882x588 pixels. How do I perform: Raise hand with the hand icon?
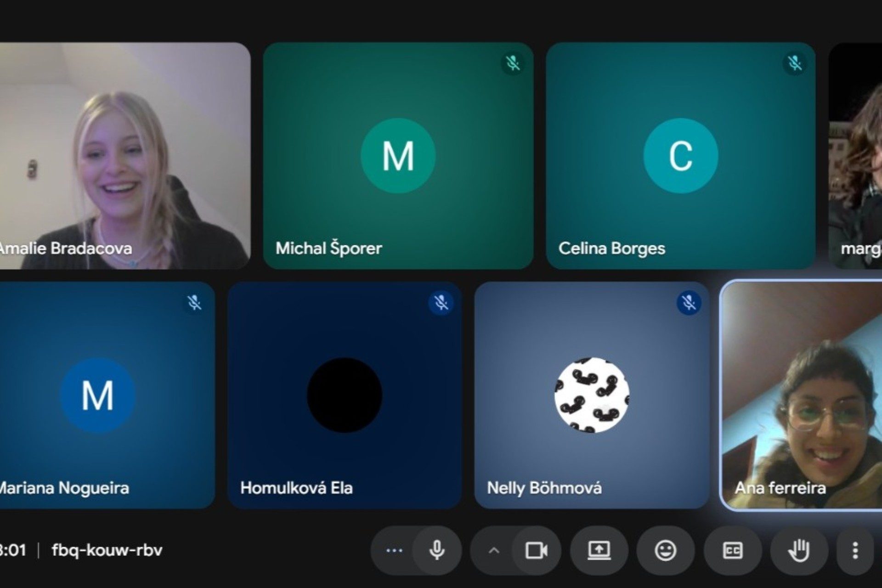tap(799, 550)
